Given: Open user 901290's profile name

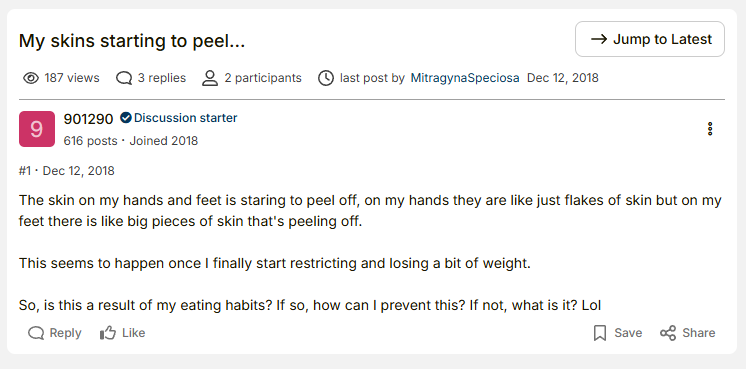Looking at the screenshot, I should [x=88, y=119].
